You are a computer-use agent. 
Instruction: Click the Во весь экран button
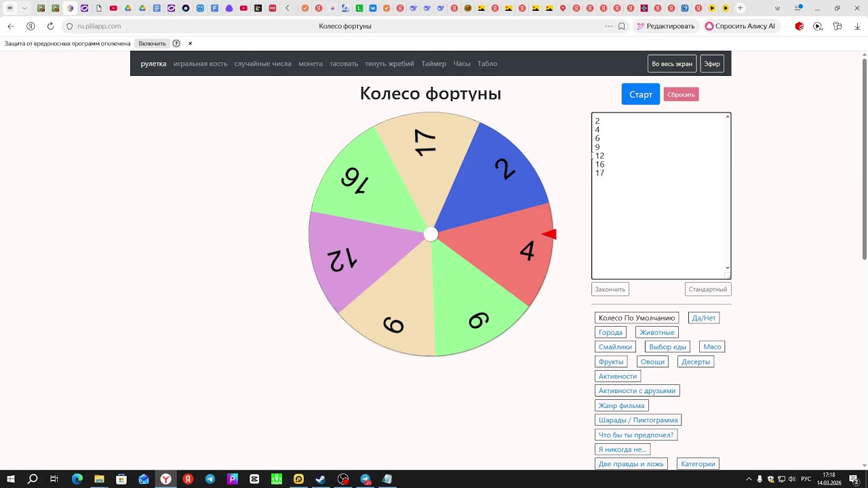tap(672, 64)
